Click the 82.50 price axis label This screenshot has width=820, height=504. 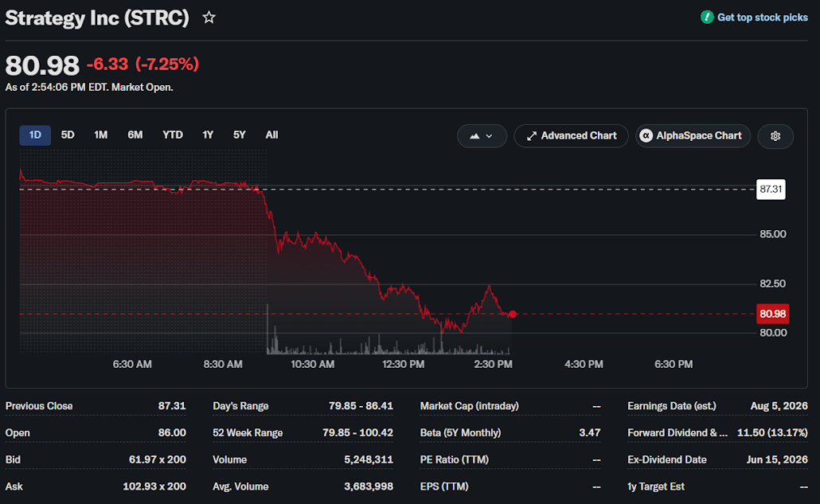tap(773, 283)
